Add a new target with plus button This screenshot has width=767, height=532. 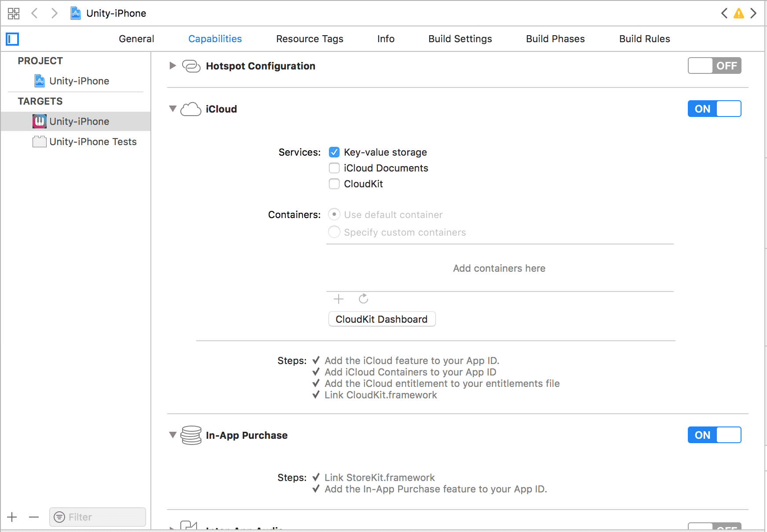pos(12,517)
